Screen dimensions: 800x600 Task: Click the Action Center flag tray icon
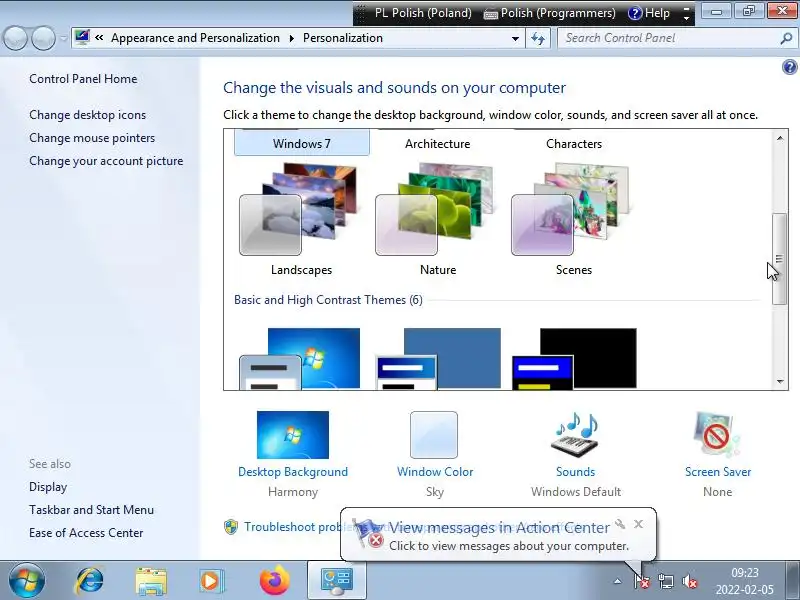click(641, 581)
